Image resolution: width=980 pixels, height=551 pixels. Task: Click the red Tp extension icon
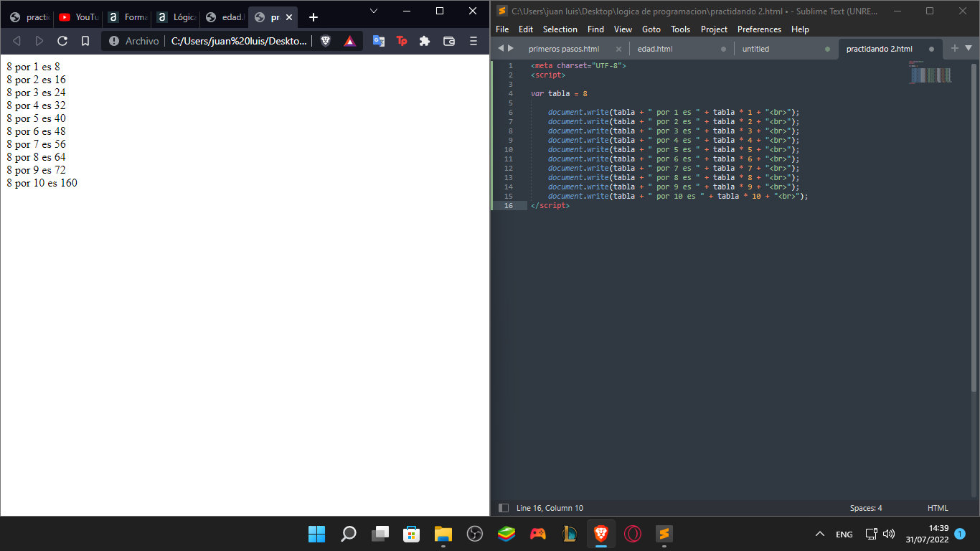pos(402,41)
